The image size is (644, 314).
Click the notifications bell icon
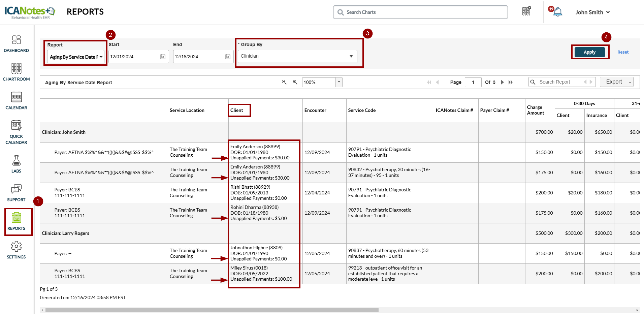click(557, 12)
